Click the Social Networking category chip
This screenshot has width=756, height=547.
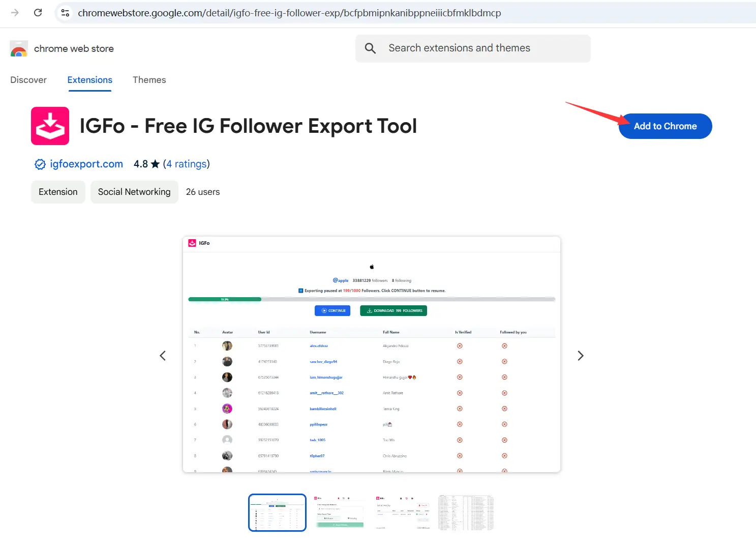(134, 192)
